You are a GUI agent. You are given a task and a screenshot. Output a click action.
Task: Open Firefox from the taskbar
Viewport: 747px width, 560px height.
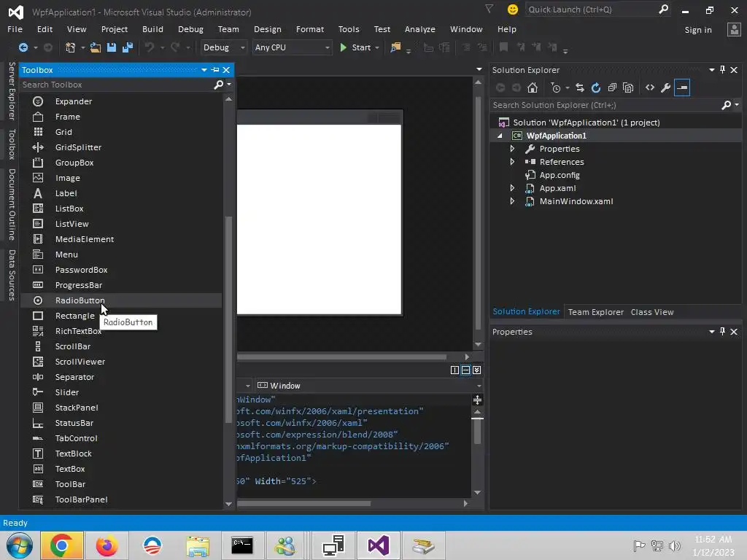pos(107,545)
